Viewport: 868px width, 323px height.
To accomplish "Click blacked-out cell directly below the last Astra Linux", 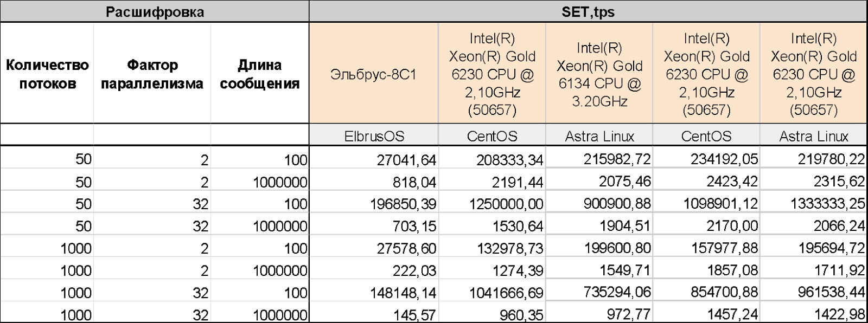I will coord(813,157).
